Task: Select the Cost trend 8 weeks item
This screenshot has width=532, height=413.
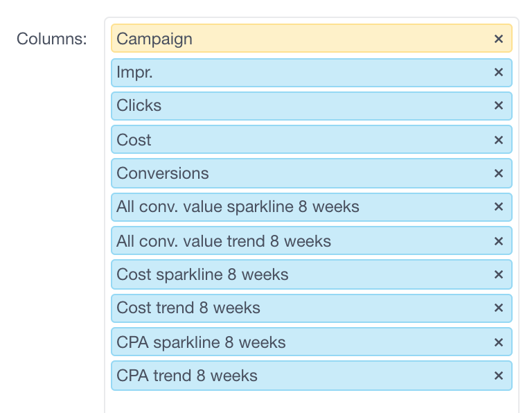Action: pos(188,308)
